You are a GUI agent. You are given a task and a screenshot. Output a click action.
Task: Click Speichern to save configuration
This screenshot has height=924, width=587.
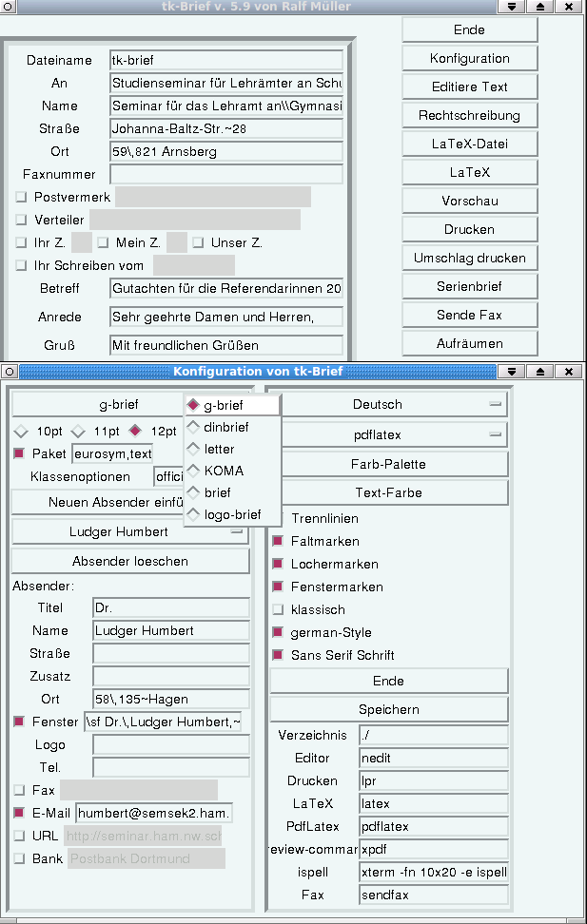tap(389, 710)
